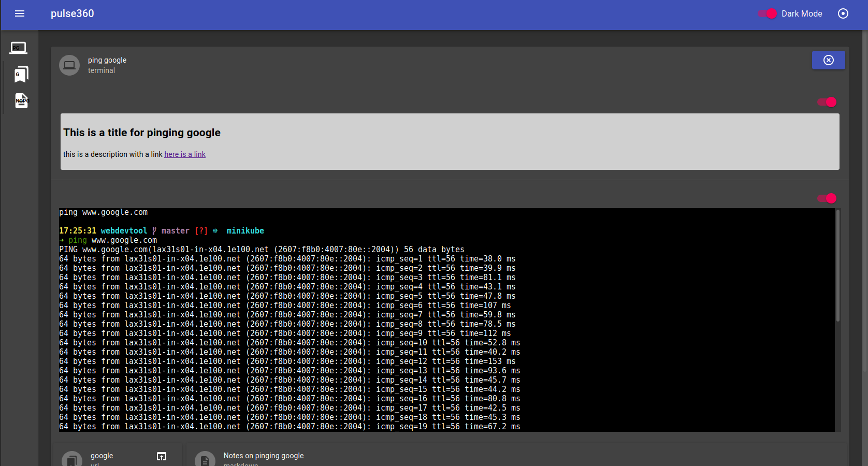868x466 pixels.
Task: Switch off Dark Mode
Action: coord(768,14)
